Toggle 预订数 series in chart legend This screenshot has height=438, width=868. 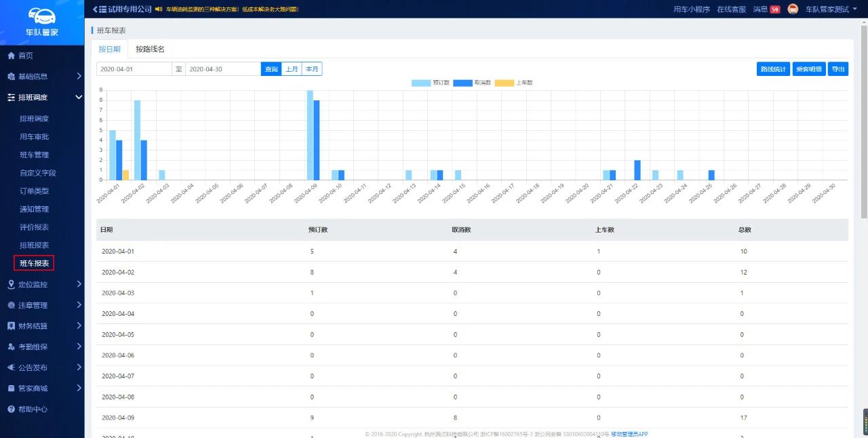[420, 83]
